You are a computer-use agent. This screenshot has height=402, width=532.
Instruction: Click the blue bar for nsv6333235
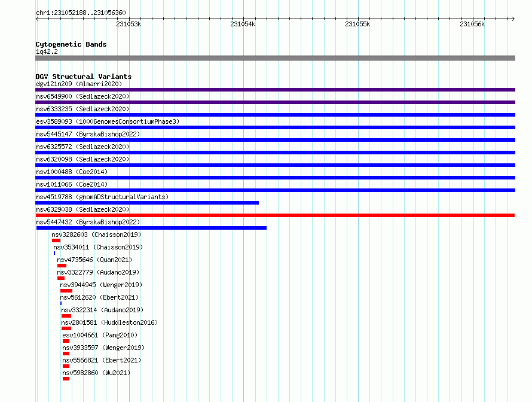tap(275, 115)
